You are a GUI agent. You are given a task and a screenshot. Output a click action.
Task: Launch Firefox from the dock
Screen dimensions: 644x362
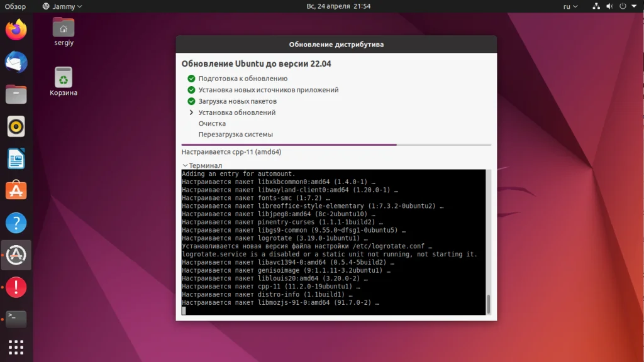tap(16, 28)
